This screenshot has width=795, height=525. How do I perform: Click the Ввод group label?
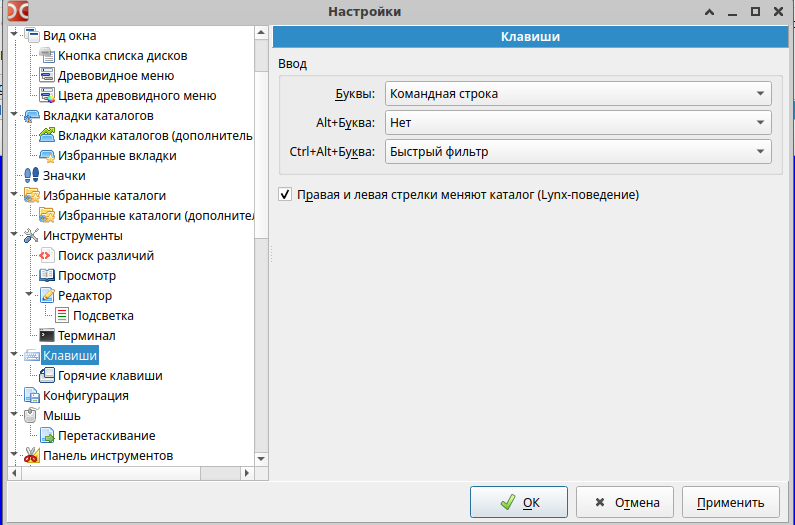(x=293, y=64)
